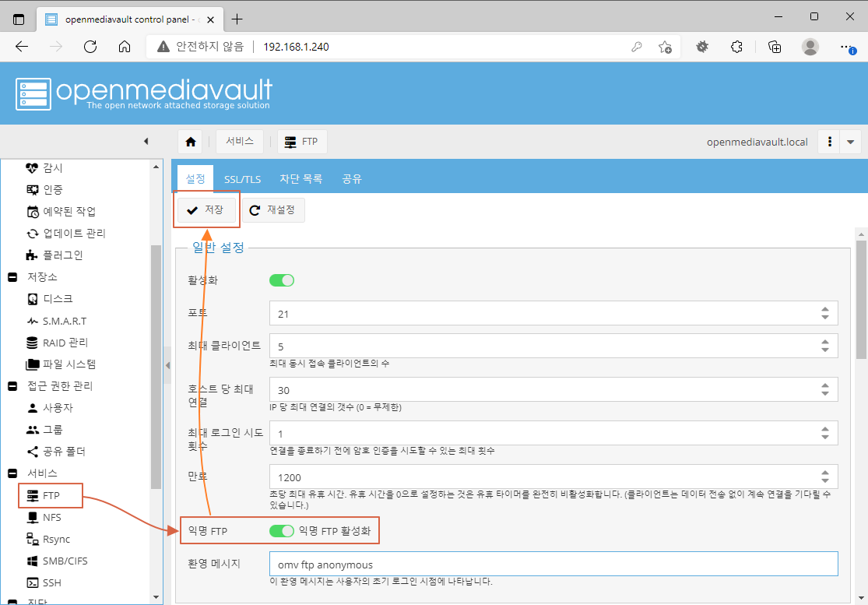Close the openmediavault browser tab

point(210,19)
